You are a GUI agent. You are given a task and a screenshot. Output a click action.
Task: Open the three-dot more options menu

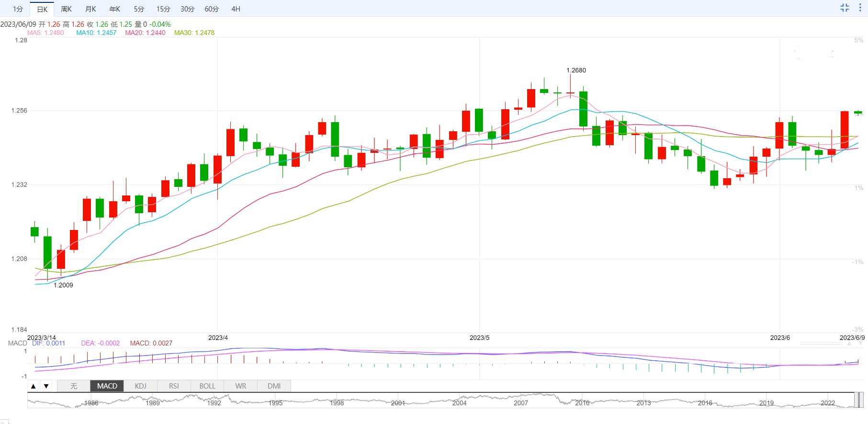coord(860,8)
